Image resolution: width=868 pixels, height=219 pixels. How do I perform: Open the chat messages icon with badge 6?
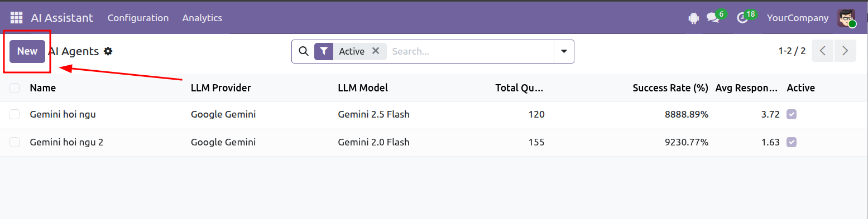click(713, 18)
